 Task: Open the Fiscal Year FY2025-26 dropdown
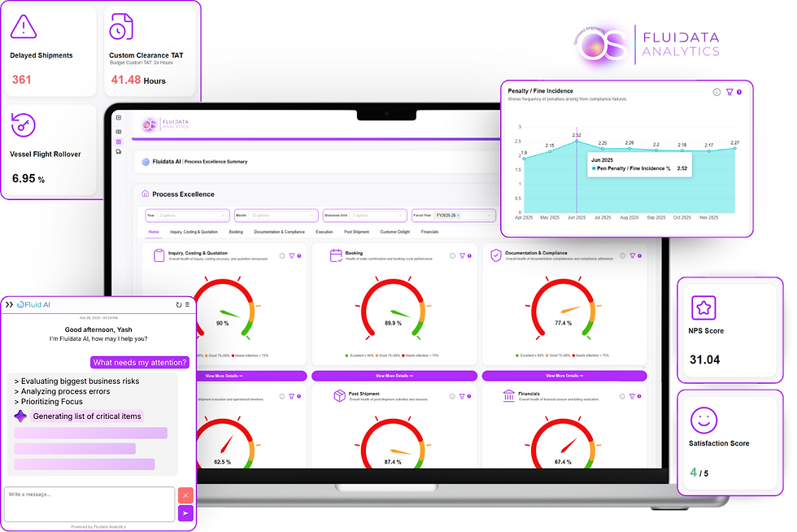453,216
